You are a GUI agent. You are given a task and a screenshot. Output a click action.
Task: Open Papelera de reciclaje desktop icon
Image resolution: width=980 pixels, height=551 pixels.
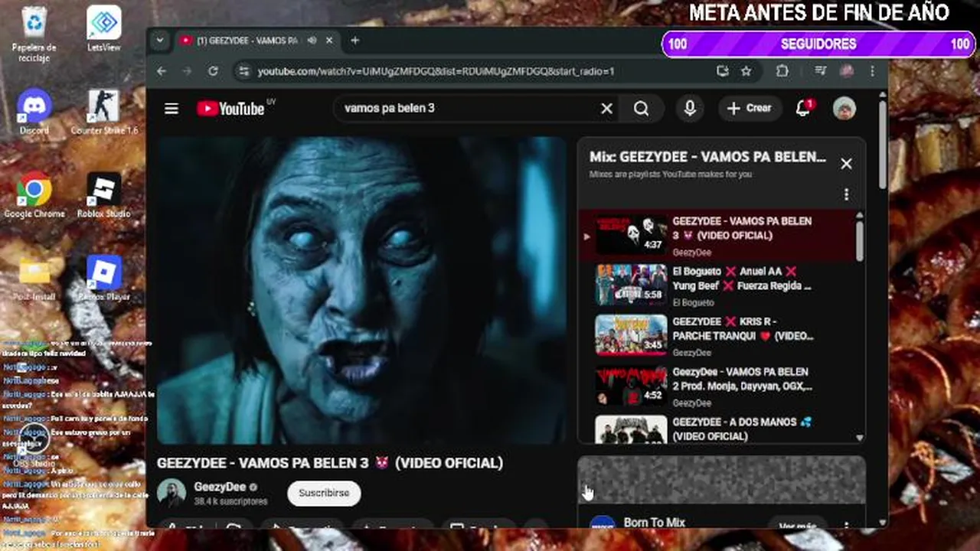(x=34, y=34)
